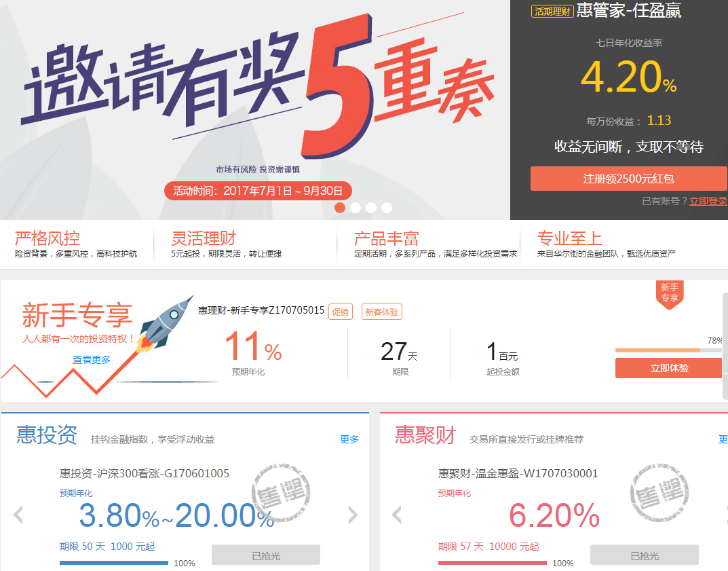Click the 注册领2500元红包 button

tap(629, 179)
